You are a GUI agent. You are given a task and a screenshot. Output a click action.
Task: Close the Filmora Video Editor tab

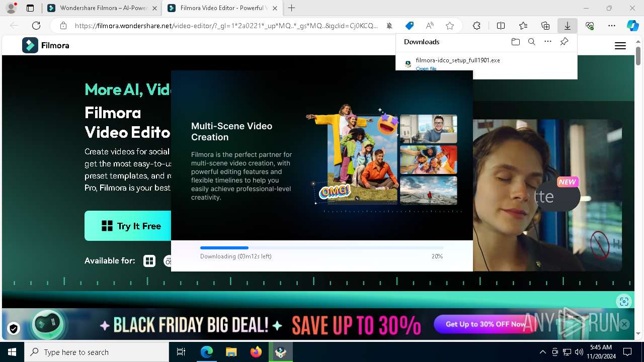tap(275, 8)
